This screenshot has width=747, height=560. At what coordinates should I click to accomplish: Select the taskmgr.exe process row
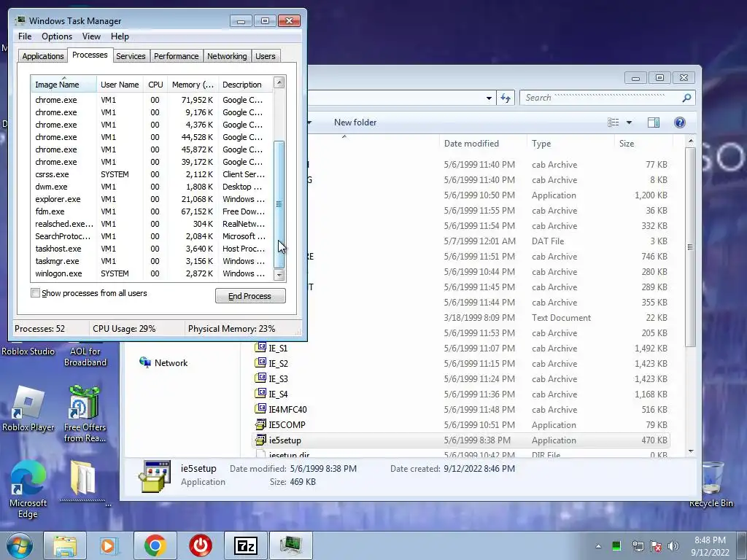tap(152, 261)
